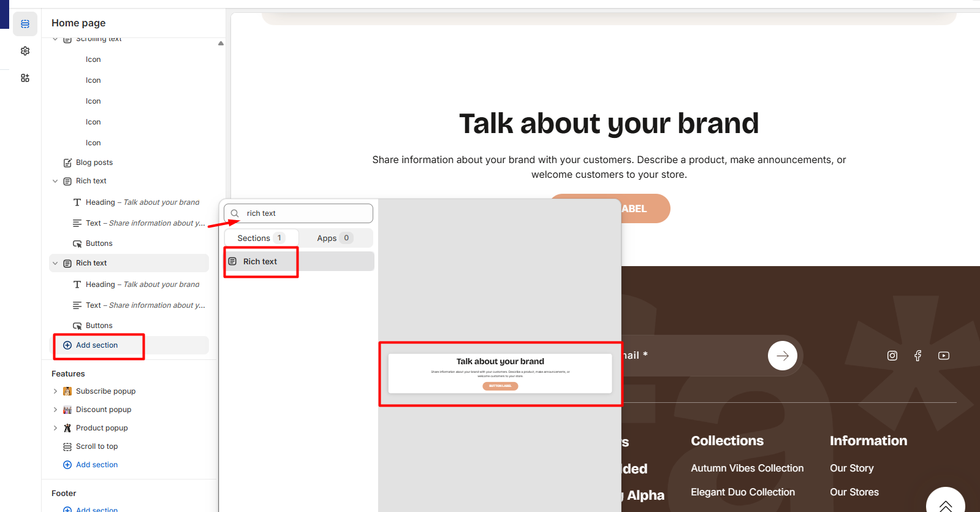Screen dimensions: 980x512
Task: Expand the Discount popup item
Action: tap(55, 410)
